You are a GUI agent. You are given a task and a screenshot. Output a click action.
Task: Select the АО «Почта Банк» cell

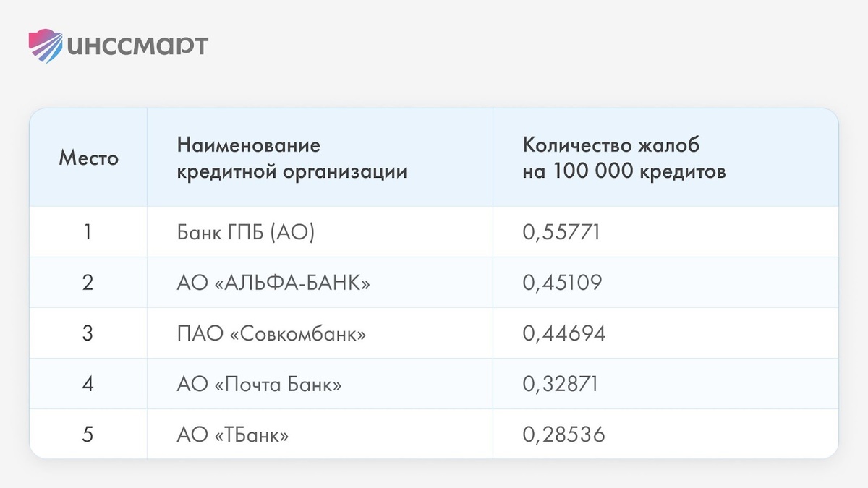click(259, 384)
